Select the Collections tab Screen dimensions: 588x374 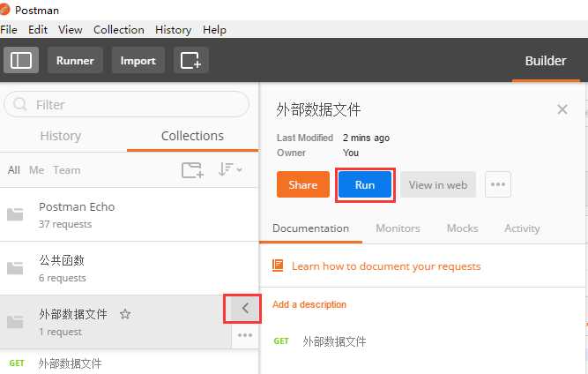[192, 136]
